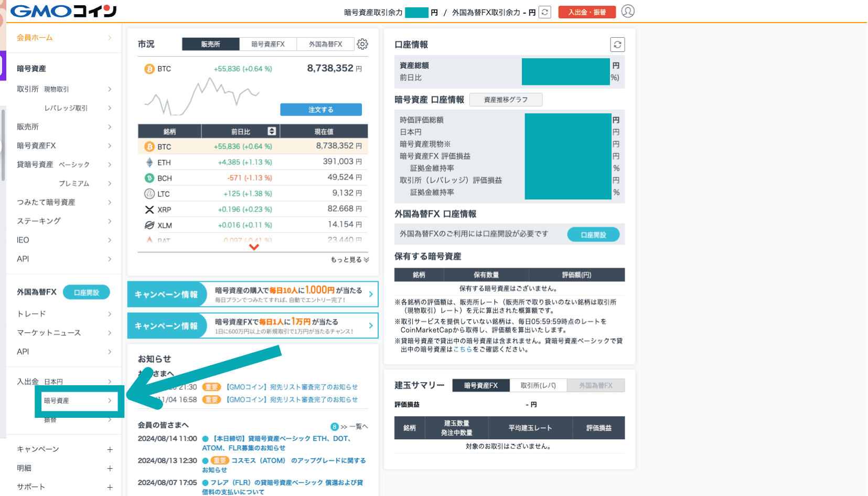868x496 pixels.
Task: Open the user profile icon
Action: click(628, 11)
